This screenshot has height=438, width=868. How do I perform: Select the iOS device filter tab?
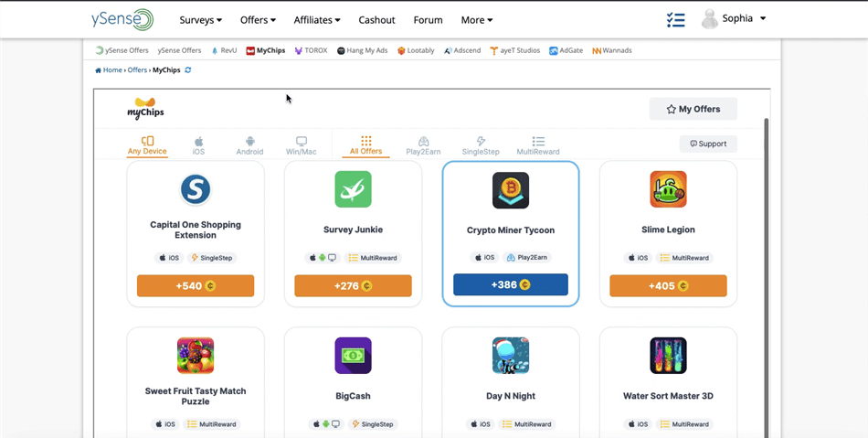click(x=199, y=145)
